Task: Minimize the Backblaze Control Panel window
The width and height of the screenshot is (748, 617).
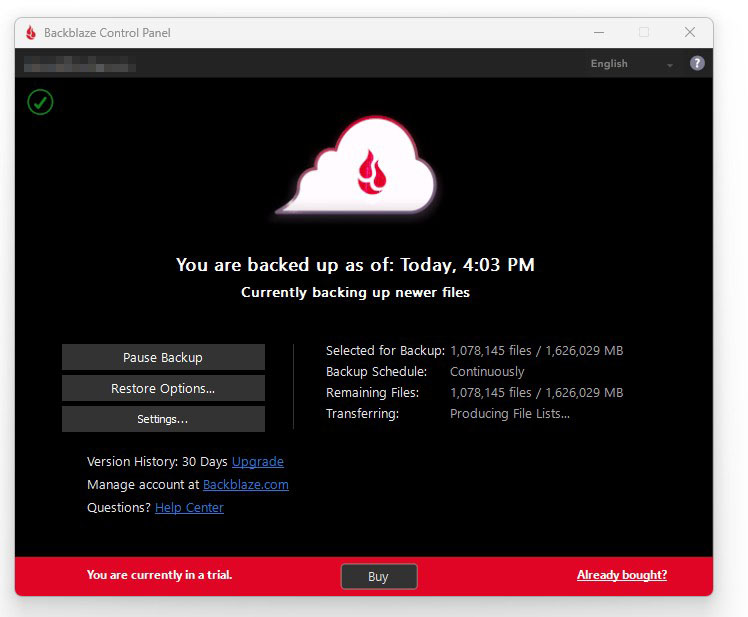Action: [x=597, y=32]
